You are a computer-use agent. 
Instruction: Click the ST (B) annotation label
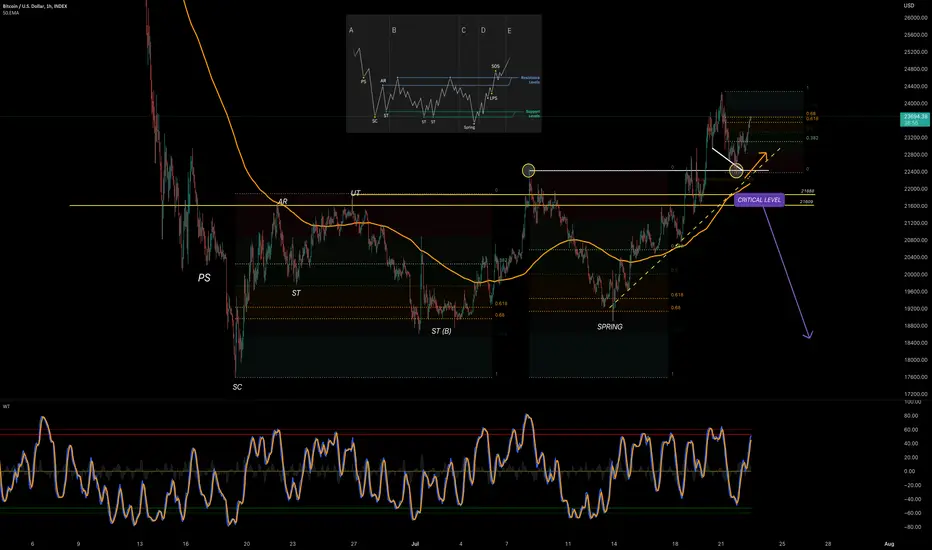click(x=441, y=331)
